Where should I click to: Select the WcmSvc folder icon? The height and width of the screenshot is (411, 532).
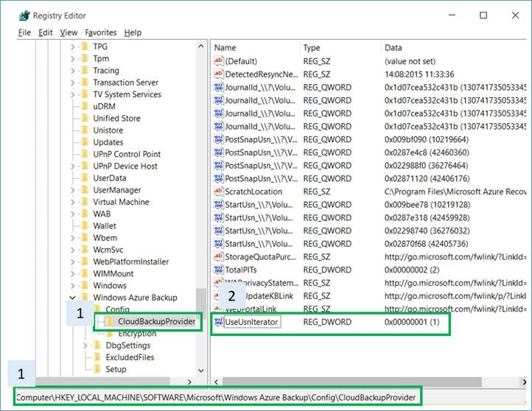tap(85, 250)
